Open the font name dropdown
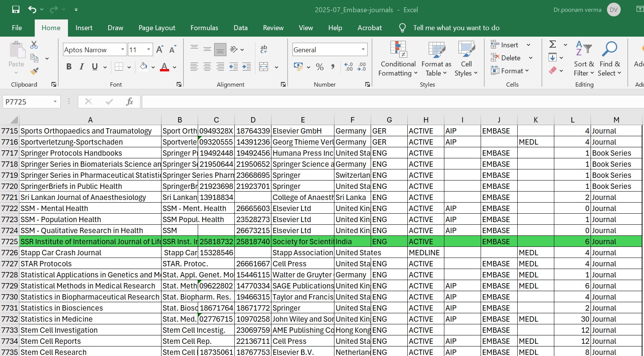The image size is (644, 356). tap(123, 50)
